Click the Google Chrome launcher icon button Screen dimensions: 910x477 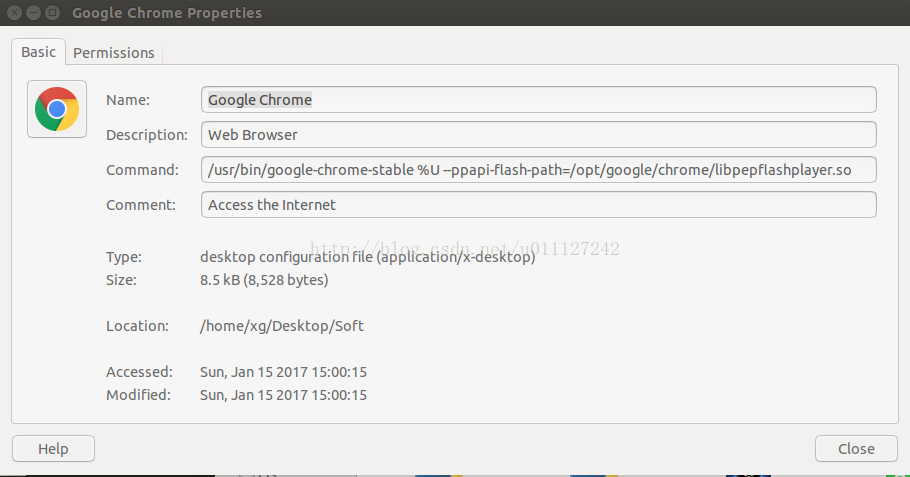coord(57,109)
